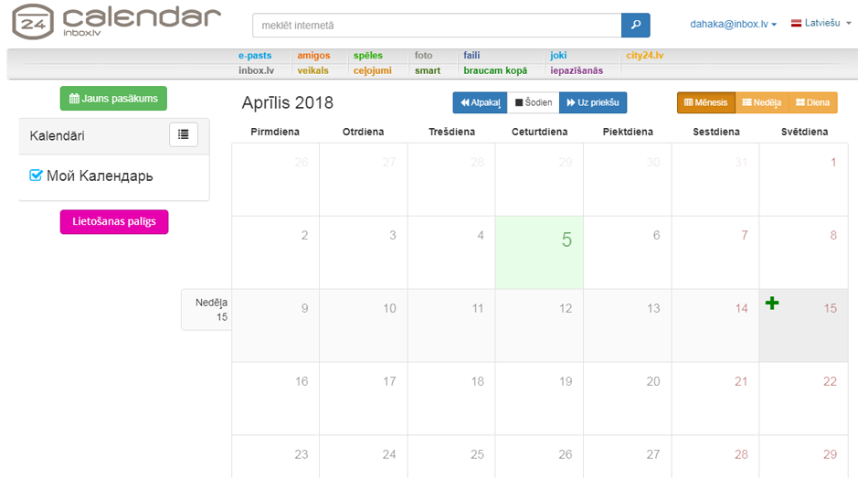Click the Aprīlis 2018 month title
This screenshot has height=479, width=868.
(x=287, y=102)
